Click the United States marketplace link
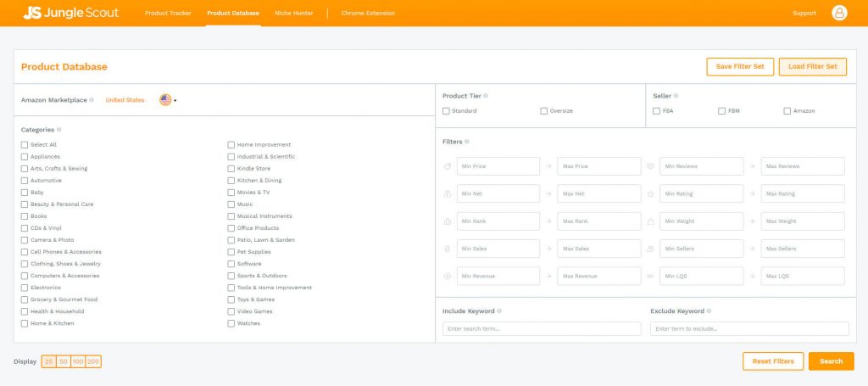868x386 pixels. [125, 100]
